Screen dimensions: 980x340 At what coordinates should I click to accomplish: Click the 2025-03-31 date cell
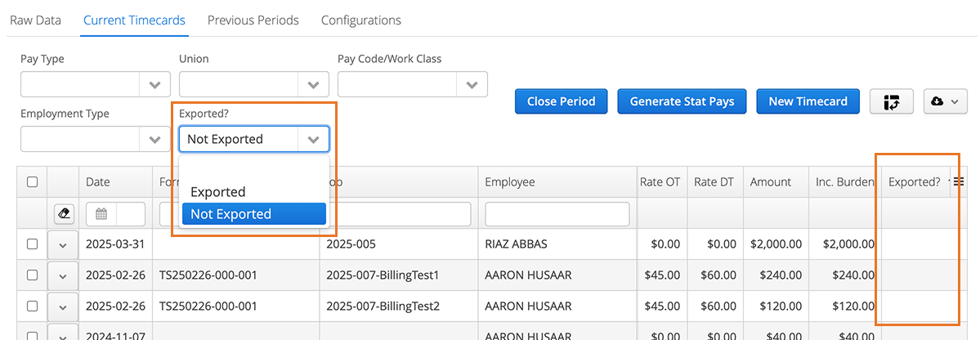click(x=115, y=244)
